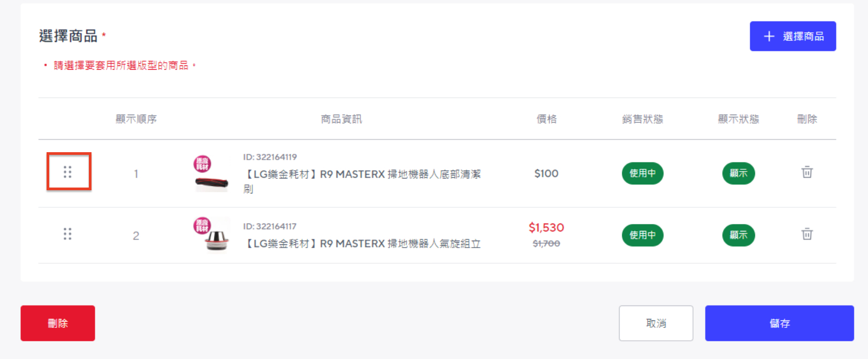Screen dimensions: 868x359
Task: Click the blue 選擇商品 button
Action: pos(793,36)
